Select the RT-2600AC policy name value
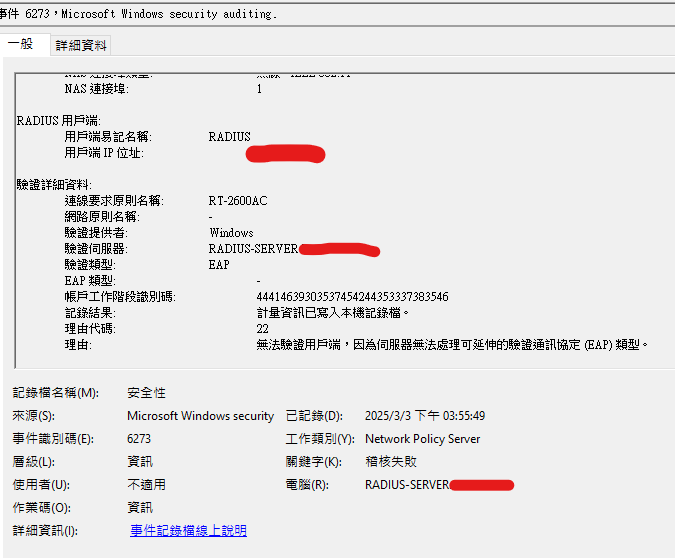675x558 pixels. 238,201
